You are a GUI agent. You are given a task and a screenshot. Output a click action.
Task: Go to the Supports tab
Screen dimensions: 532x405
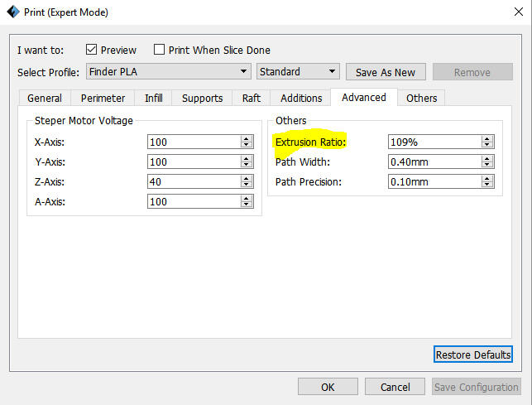click(x=202, y=98)
